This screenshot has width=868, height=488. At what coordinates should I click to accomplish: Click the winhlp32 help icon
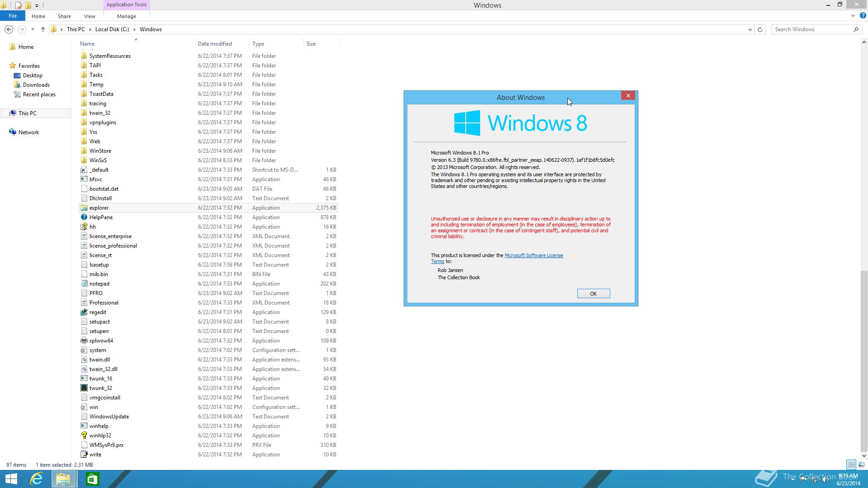84,436
